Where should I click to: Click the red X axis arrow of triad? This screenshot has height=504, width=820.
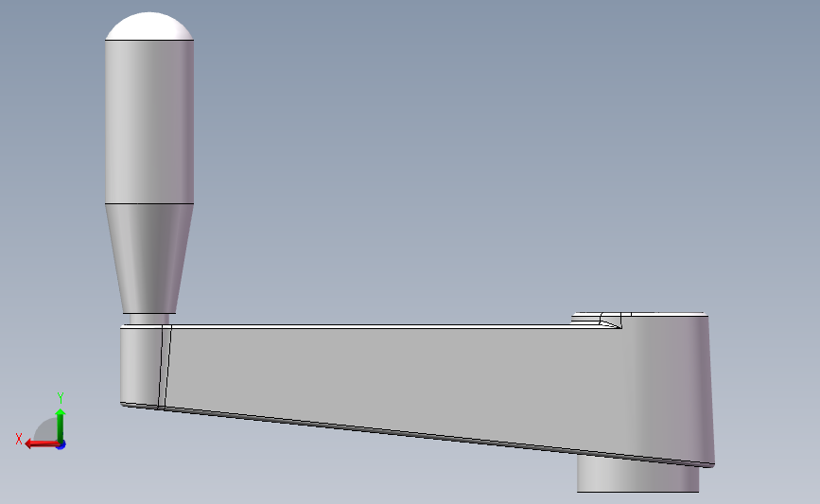coord(42,444)
